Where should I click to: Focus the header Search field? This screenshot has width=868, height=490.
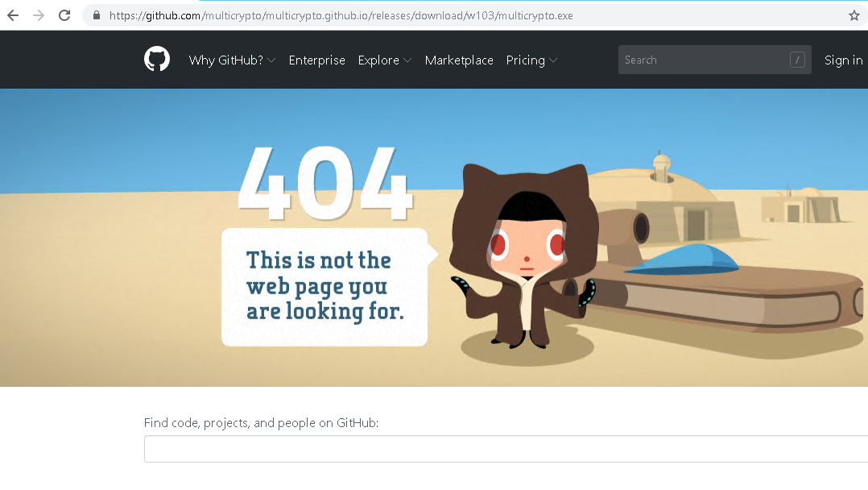pos(715,60)
